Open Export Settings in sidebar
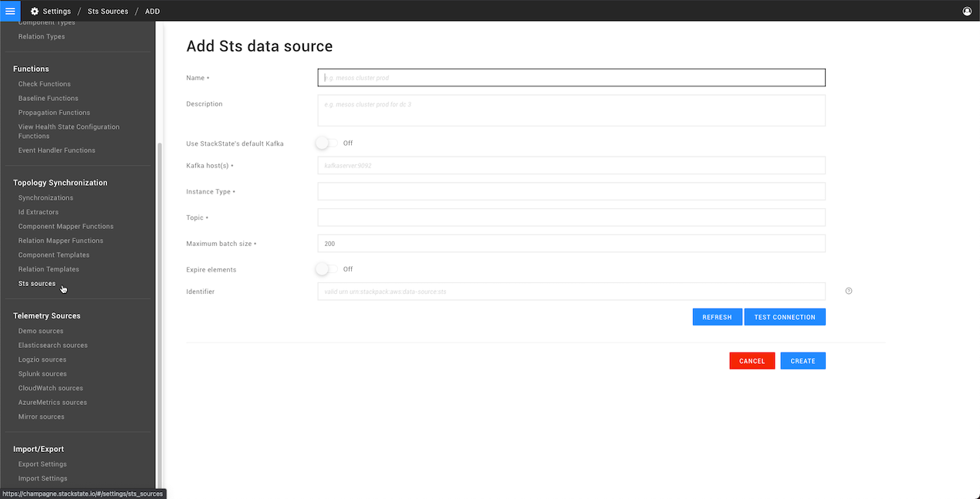 (42, 464)
